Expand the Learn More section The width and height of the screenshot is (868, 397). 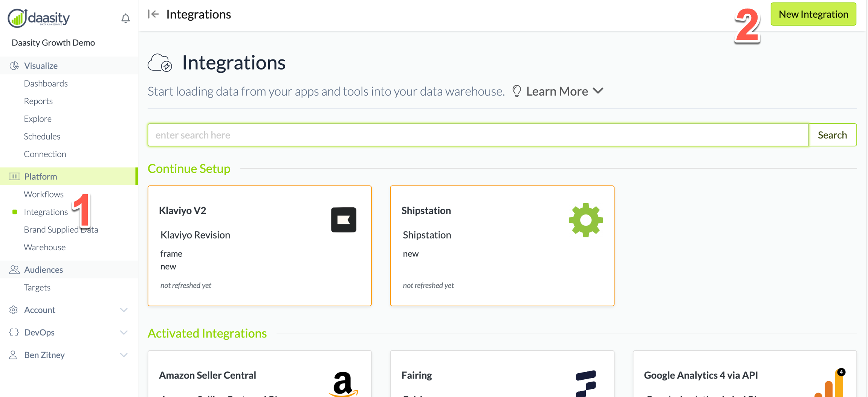(564, 91)
